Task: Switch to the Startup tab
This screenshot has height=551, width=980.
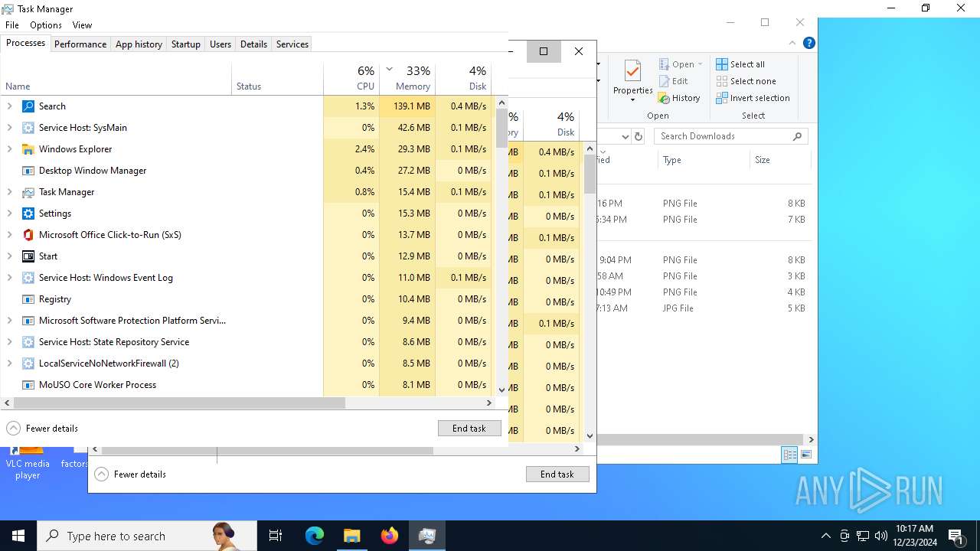Action: tap(185, 44)
